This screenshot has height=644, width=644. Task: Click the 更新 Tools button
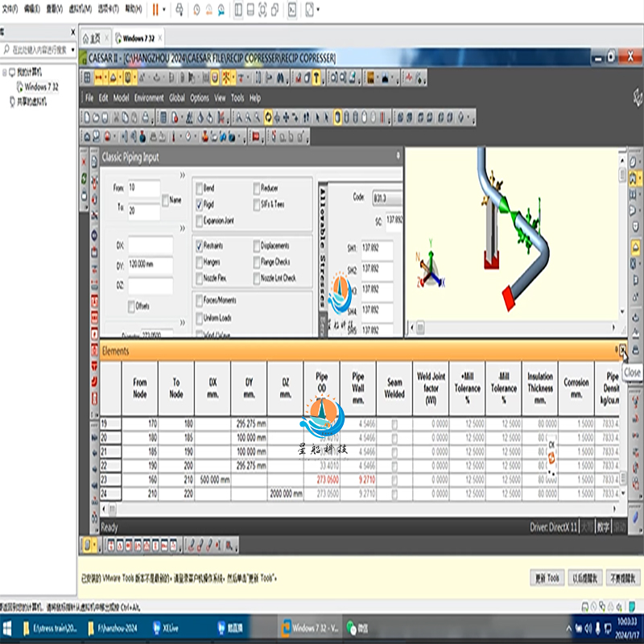point(547,578)
